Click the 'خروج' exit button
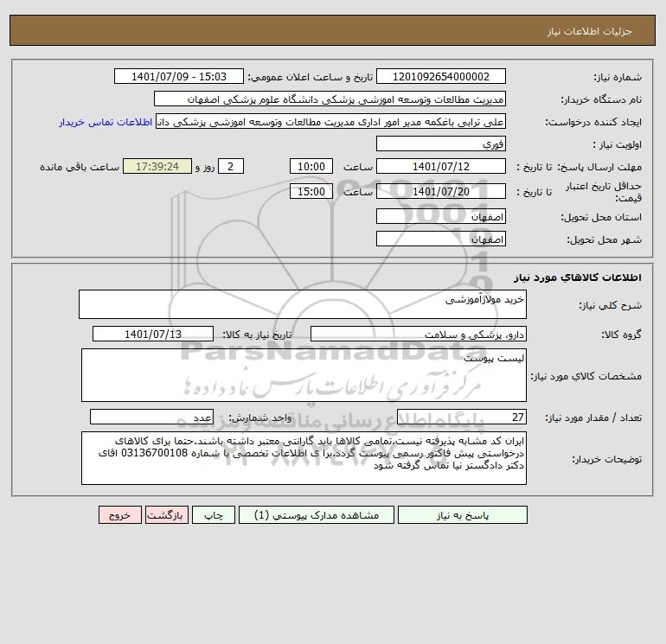 coord(119,515)
